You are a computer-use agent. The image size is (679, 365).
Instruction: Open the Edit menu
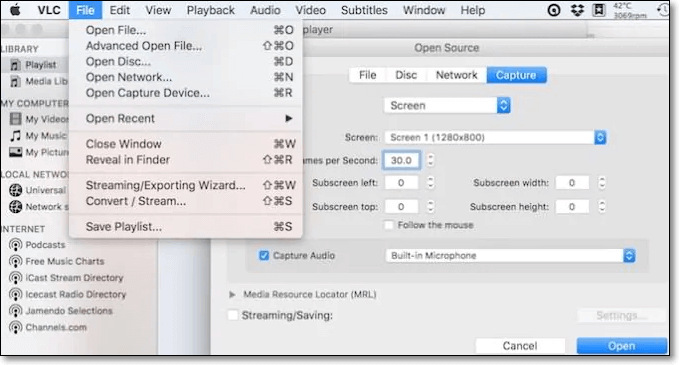[x=120, y=10]
